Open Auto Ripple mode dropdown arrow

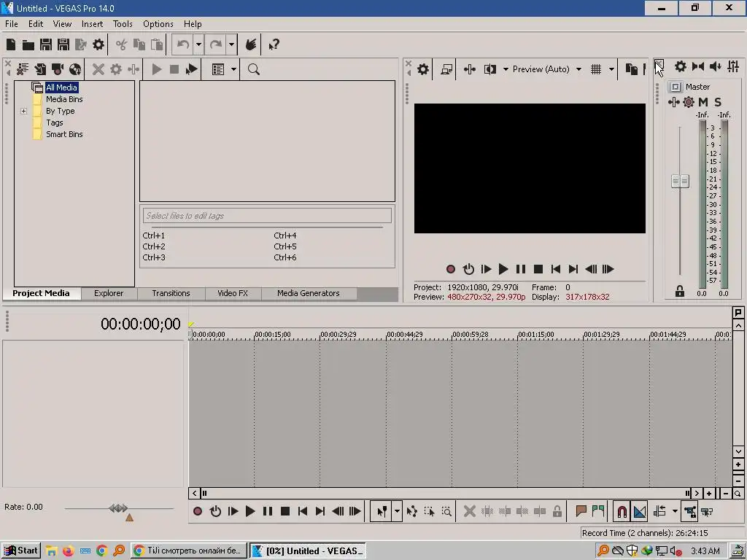[x=675, y=512]
